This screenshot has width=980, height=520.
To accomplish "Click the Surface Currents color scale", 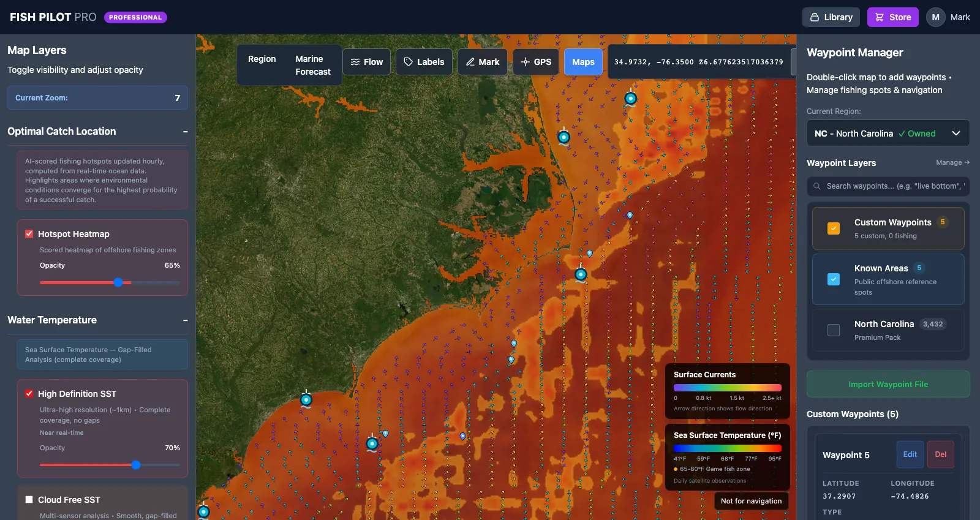I will click(728, 388).
